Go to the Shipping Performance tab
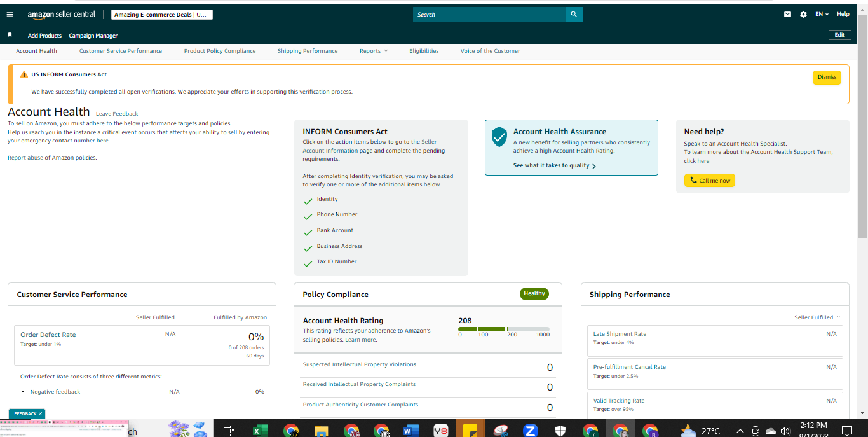Viewport: 868px width, 437px height. tap(308, 51)
